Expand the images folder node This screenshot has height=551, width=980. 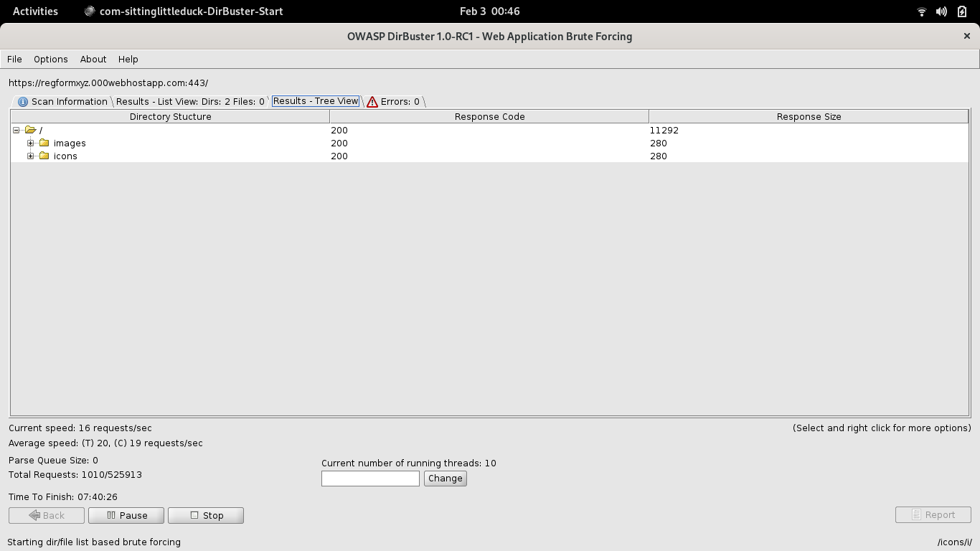click(x=30, y=143)
